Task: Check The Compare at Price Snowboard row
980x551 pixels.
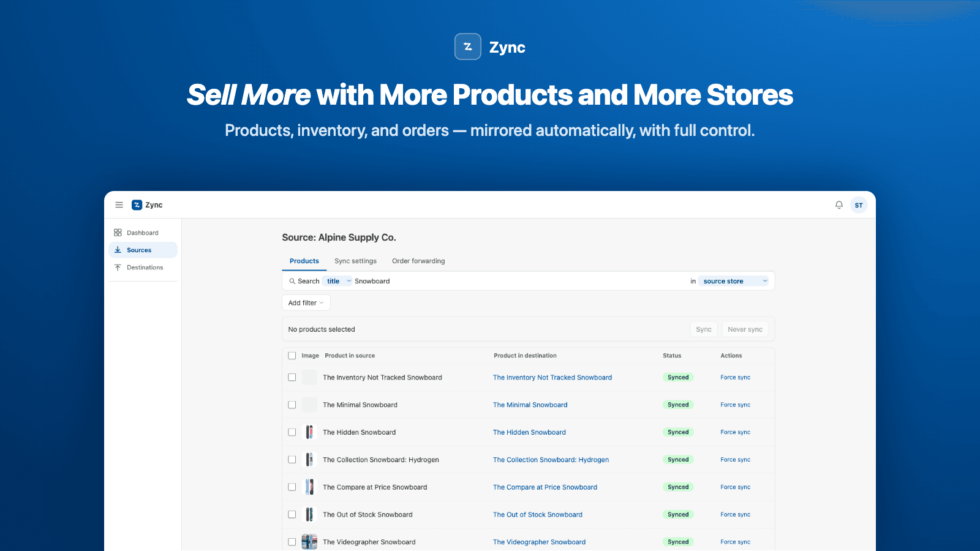Action: [x=292, y=487]
